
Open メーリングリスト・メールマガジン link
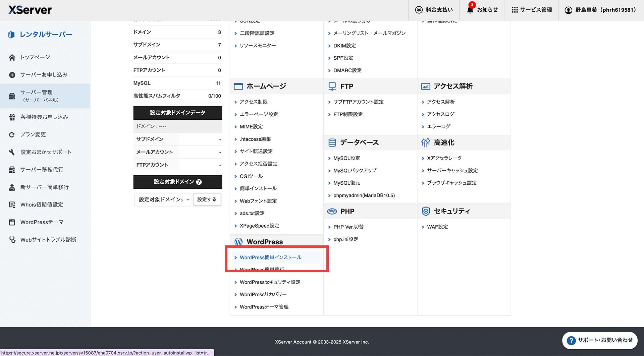(369, 33)
